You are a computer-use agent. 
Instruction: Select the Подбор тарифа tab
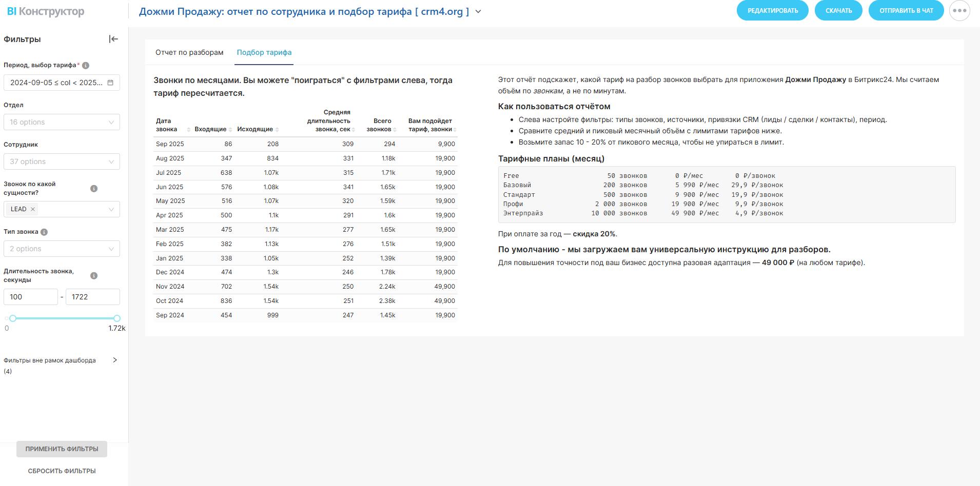pyautogui.click(x=264, y=52)
